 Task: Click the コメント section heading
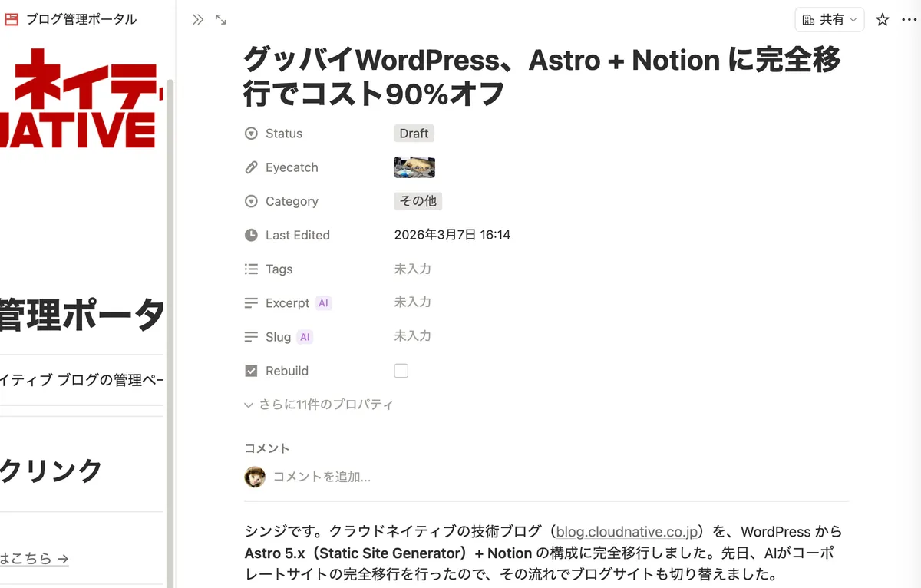[x=267, y=448]
